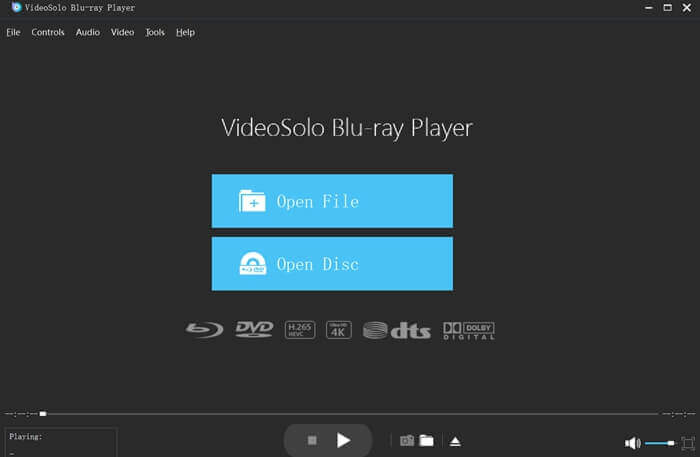Open the Help menu
700x457 pixels.
[x=185, y=32]
